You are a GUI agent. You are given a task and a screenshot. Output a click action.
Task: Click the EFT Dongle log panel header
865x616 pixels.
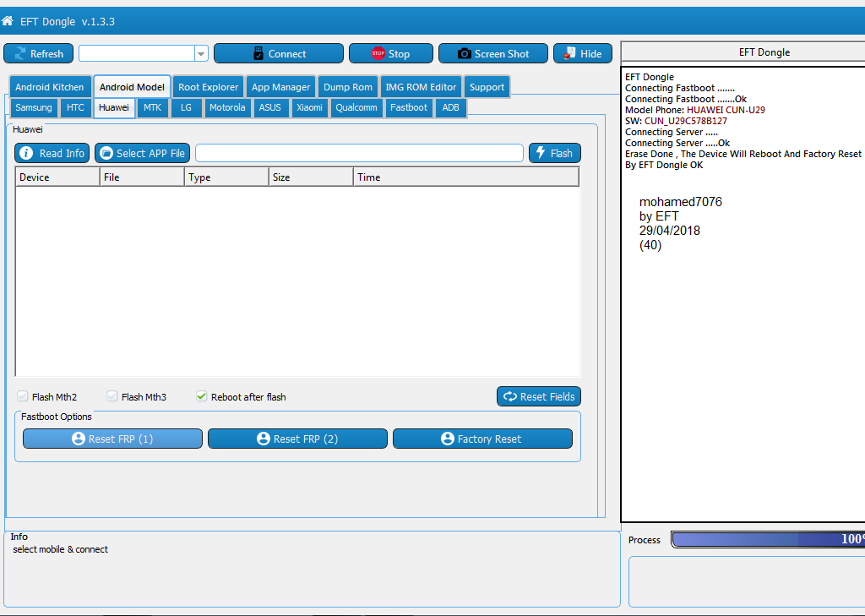click(x=743, y=52)
